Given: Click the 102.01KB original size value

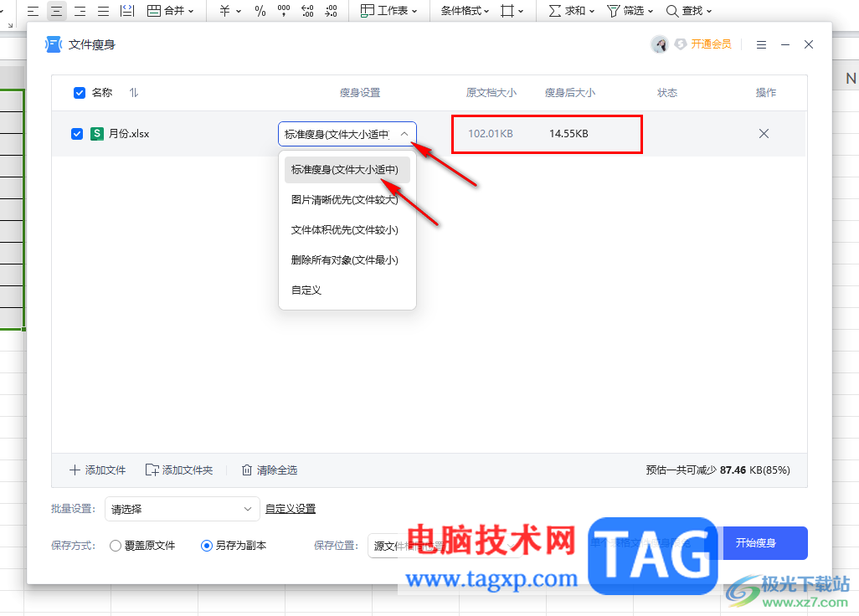Looking at the screenshot, I should coord(491,134).
